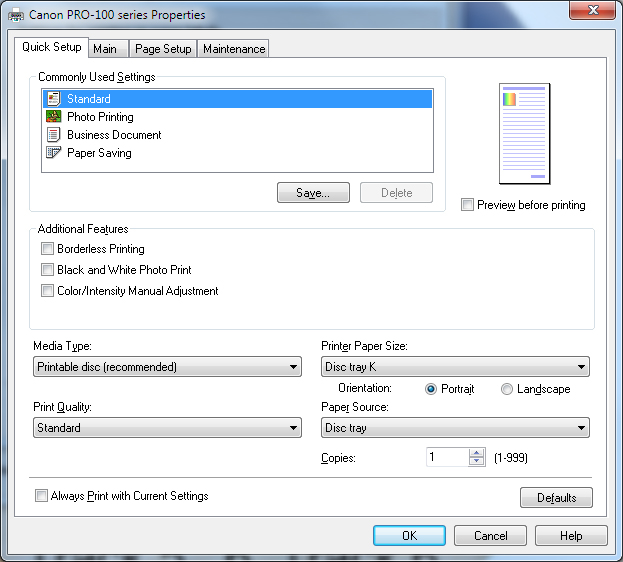Confirm with the OK button
Screen dimensions: 623x562
(x=409, y=535)
